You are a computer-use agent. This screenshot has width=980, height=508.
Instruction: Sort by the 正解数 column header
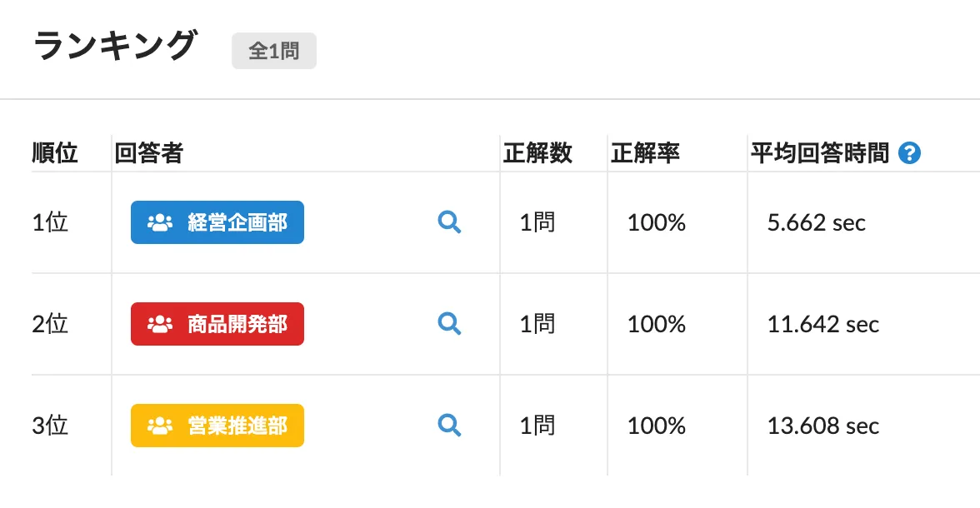click(x=537, y=152)
